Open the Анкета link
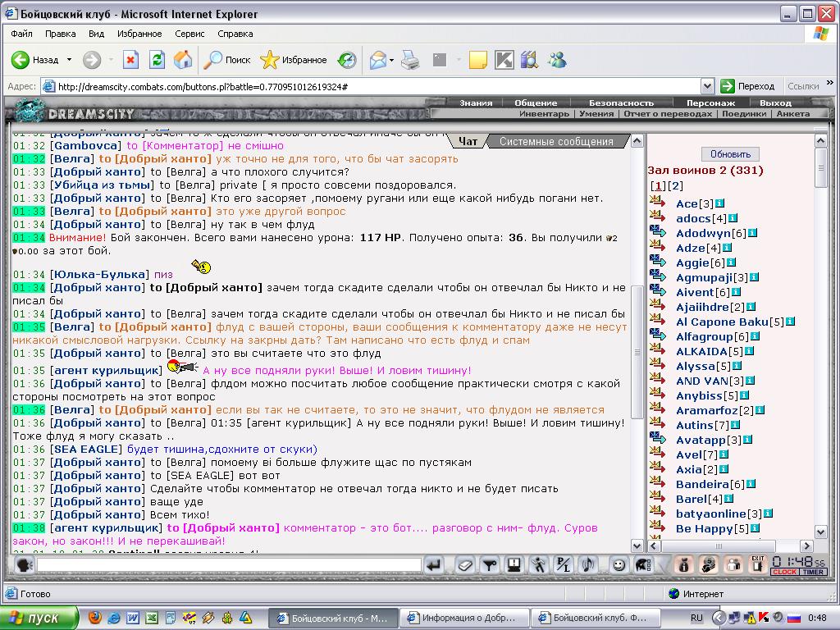 (x=793, y=113)
